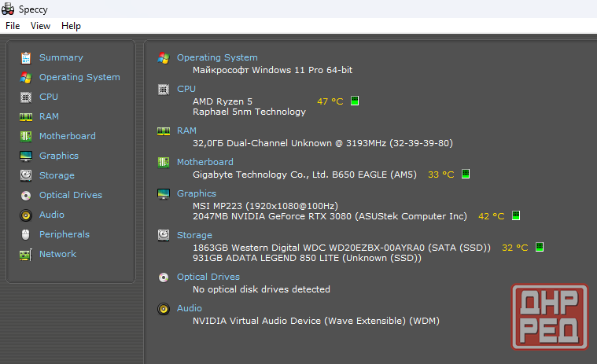Screen dimensions: 597x364
Task: Click the Motherboard heading link in the summary
Action: [x=205, y=162]
